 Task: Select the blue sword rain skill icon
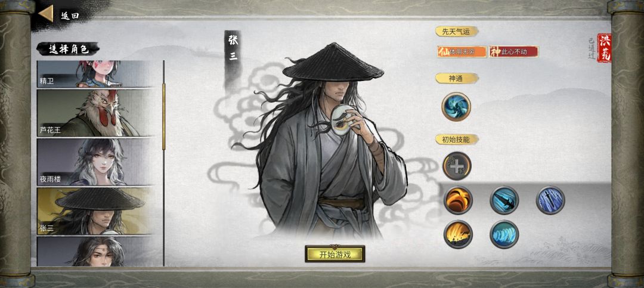pos(550,200)
